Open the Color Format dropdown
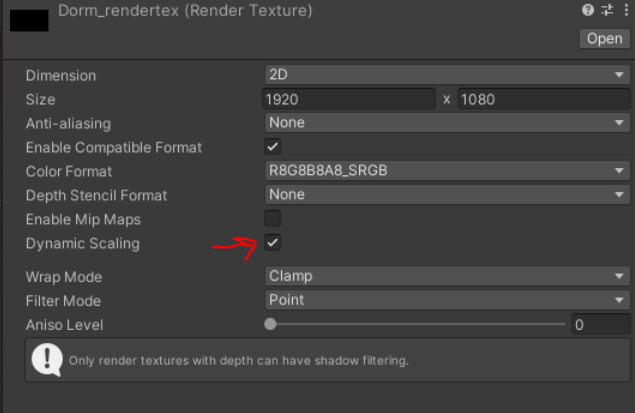635x413 pixels. point(446,171)
